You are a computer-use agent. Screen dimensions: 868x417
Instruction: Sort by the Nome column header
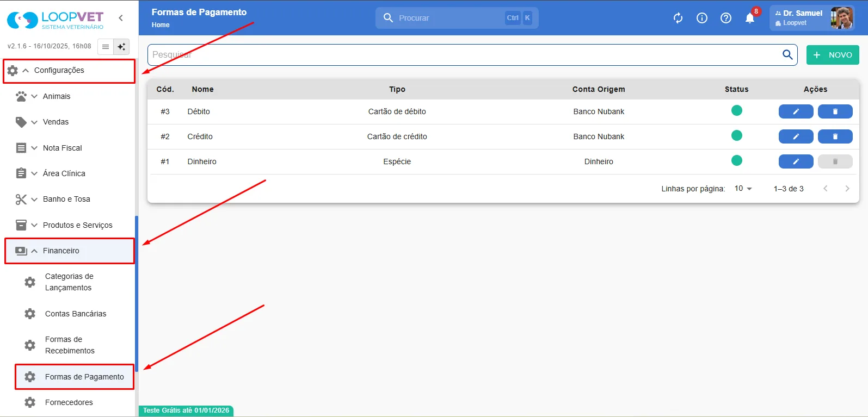(202, 89)
